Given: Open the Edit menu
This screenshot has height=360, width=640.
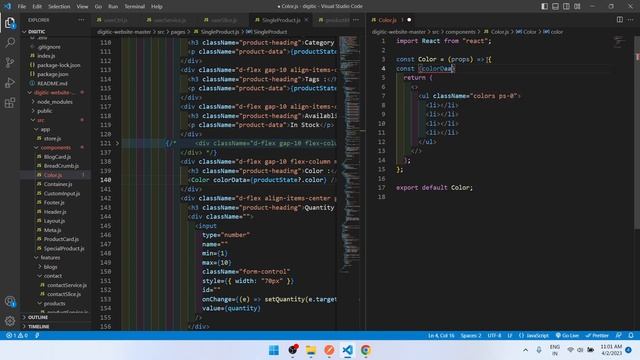Looking at the screenshot, I should click(x=37, y=7).
